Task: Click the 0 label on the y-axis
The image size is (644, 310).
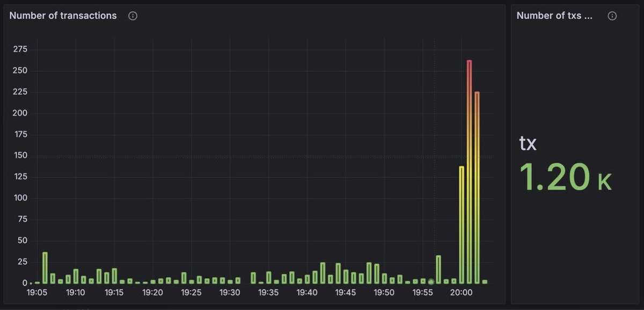Action: click(24, 282)
